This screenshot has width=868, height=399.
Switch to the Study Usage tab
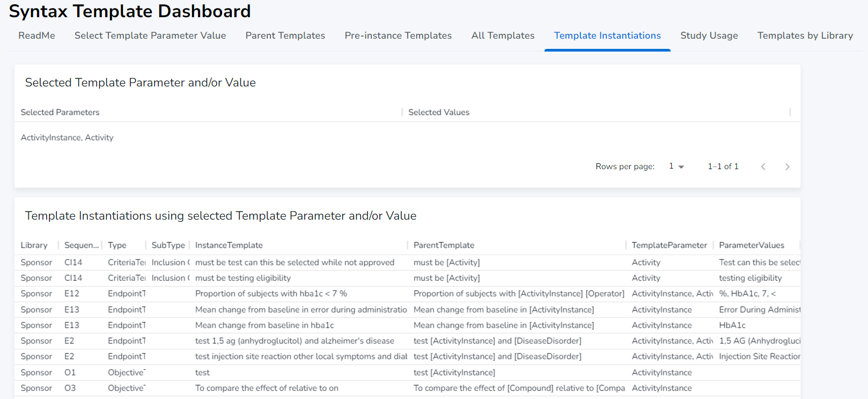[709, 35]
